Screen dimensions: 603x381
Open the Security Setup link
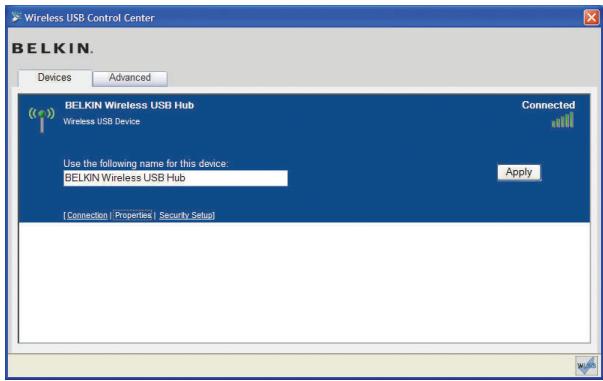tap(186, 215)
